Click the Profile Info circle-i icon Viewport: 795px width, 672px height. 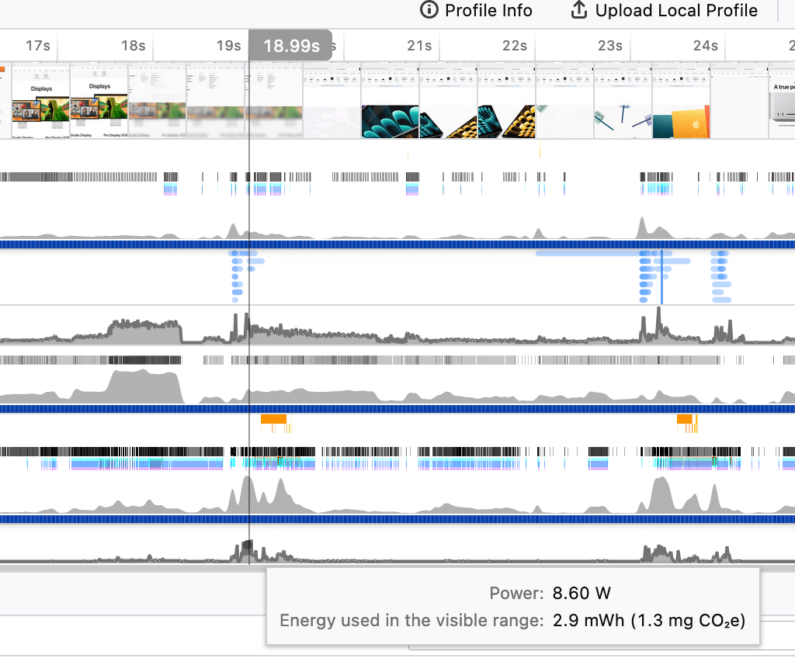(429, 10)
